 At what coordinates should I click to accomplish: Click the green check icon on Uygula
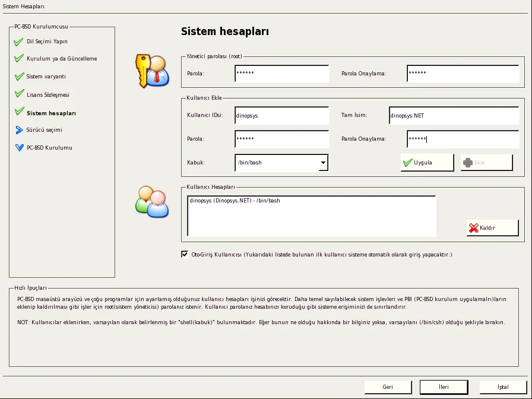click(407, 163)
